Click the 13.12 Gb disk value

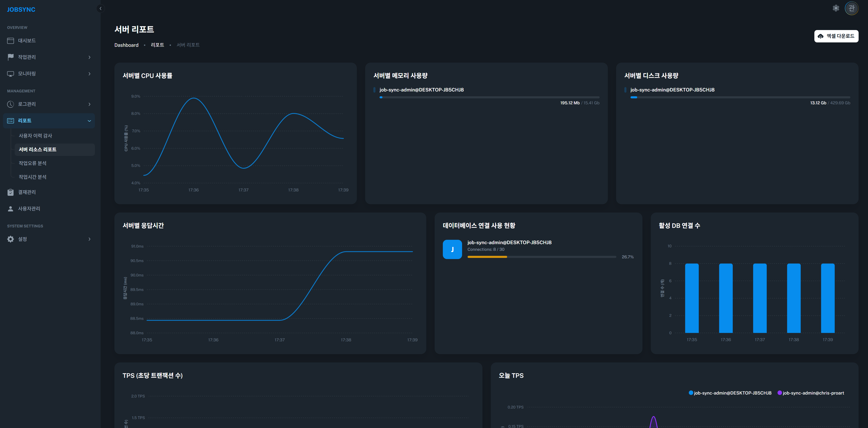pyautogui.click(x=818, y=103)
